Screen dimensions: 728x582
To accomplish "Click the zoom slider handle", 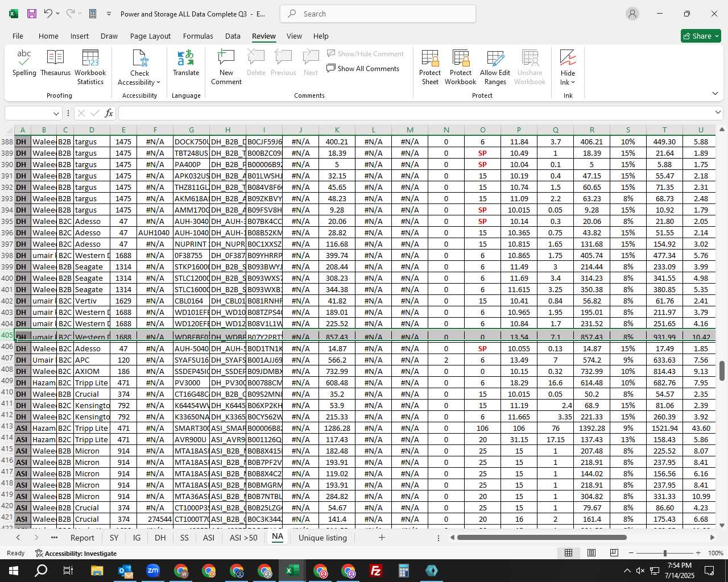I will (x=664, y=553).
